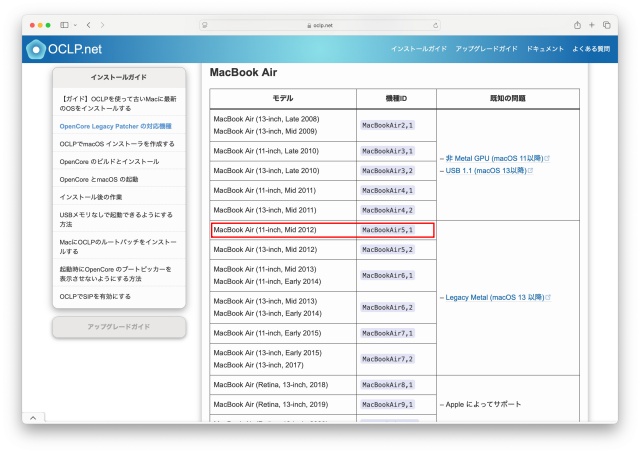This screenshot has width=640, height=453.
Task: Open インストールガイド in top navigation
Action: point(418,49)
